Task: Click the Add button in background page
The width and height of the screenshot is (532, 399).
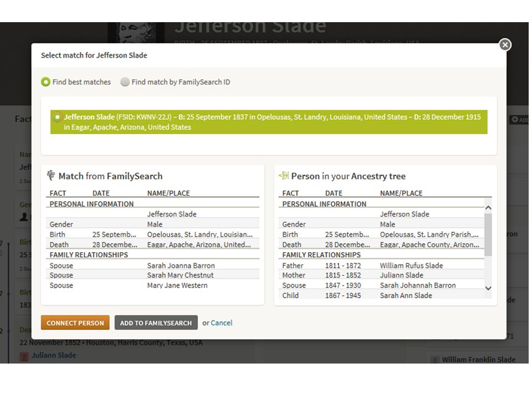Action: [x=519, y=120]
